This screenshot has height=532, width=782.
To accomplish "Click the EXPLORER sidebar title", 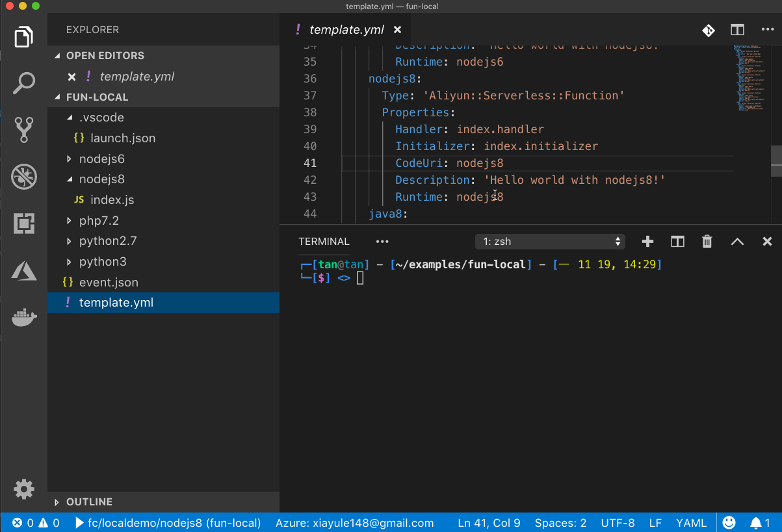I will pos(92,30).
